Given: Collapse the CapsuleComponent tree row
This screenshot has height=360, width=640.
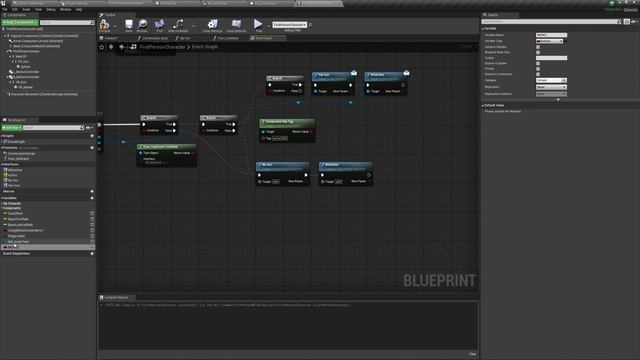Looking at the screenshot, I should [6, 36].
